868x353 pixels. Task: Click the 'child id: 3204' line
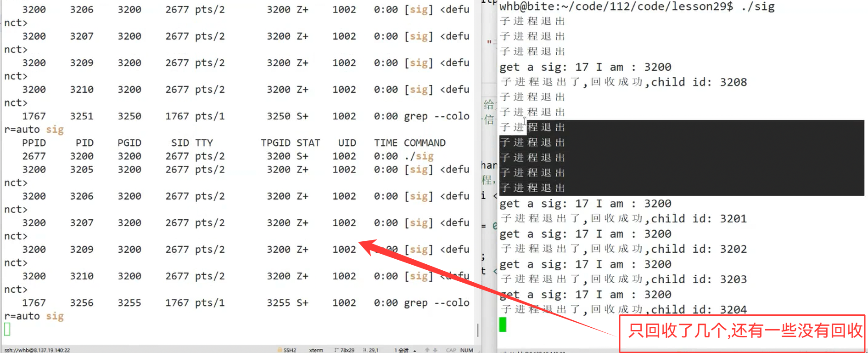pos(623,310)
